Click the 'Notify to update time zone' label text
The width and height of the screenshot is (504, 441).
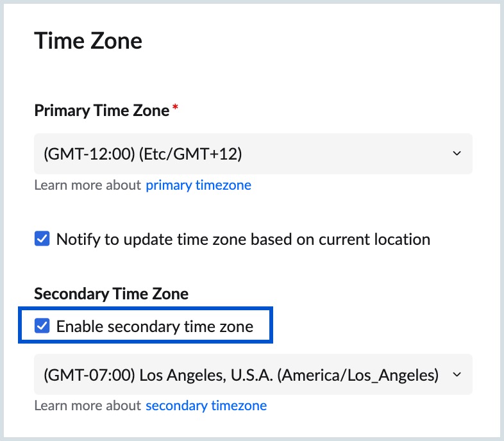pos(243,240)
